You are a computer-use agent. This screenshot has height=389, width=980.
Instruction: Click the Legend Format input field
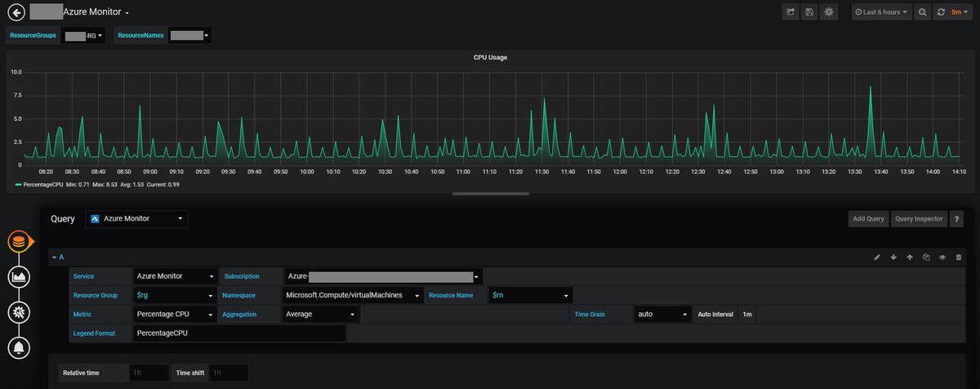[x=239, y=333]
